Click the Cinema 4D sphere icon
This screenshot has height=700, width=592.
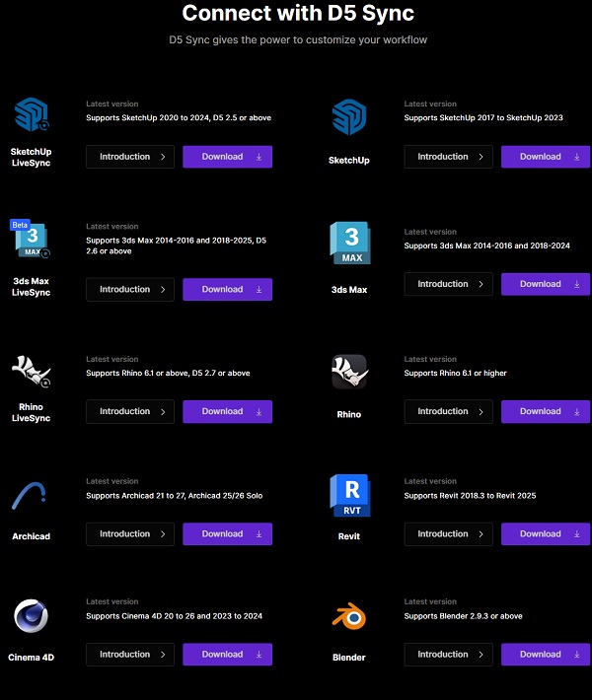[31, 618]
